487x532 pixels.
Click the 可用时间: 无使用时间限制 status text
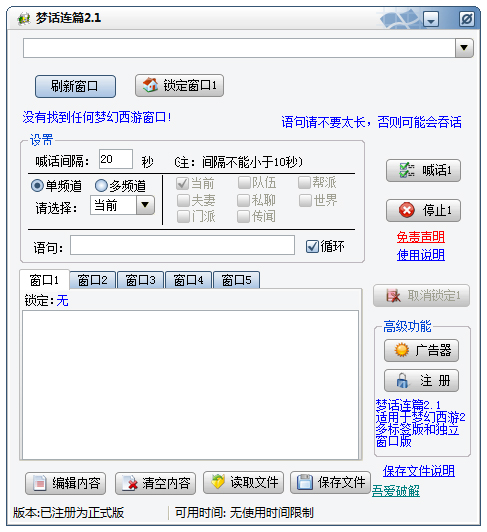tap(244, 513)
